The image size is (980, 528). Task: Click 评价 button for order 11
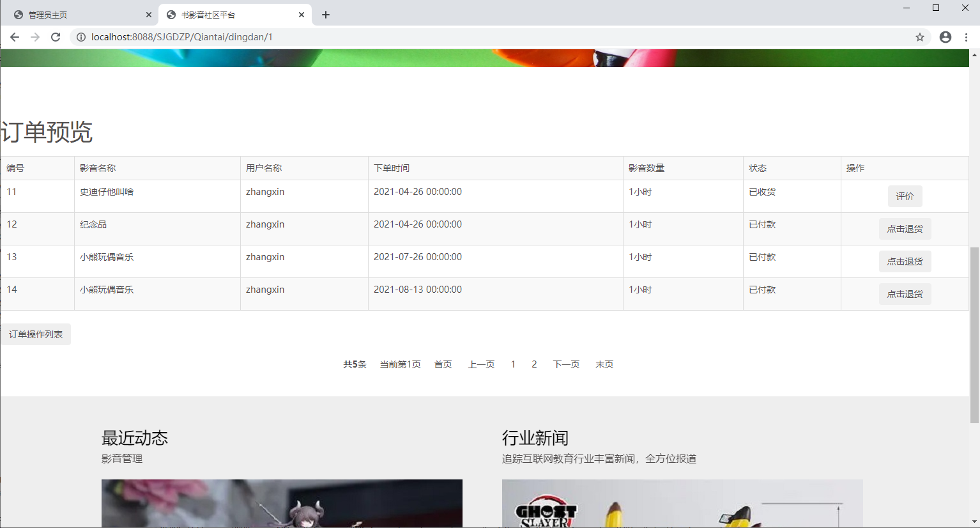(905, 196)
